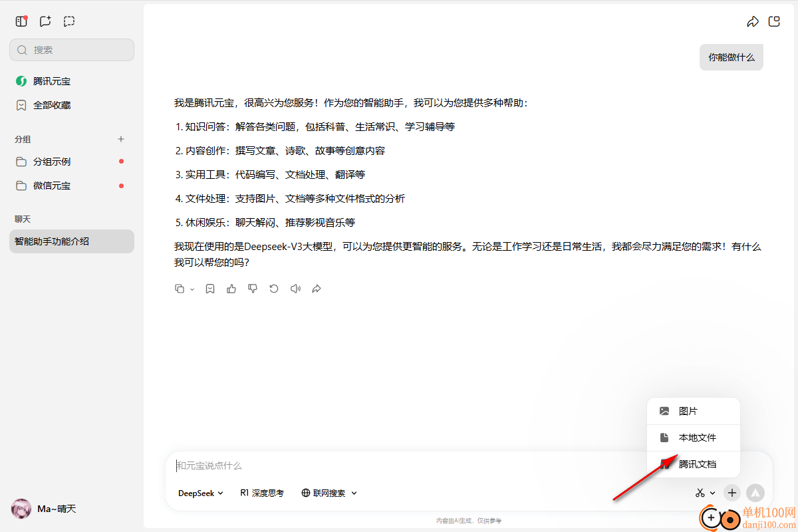
Task: Click the line 休闲娱乐 in the reply
Action: click(265, 222)
